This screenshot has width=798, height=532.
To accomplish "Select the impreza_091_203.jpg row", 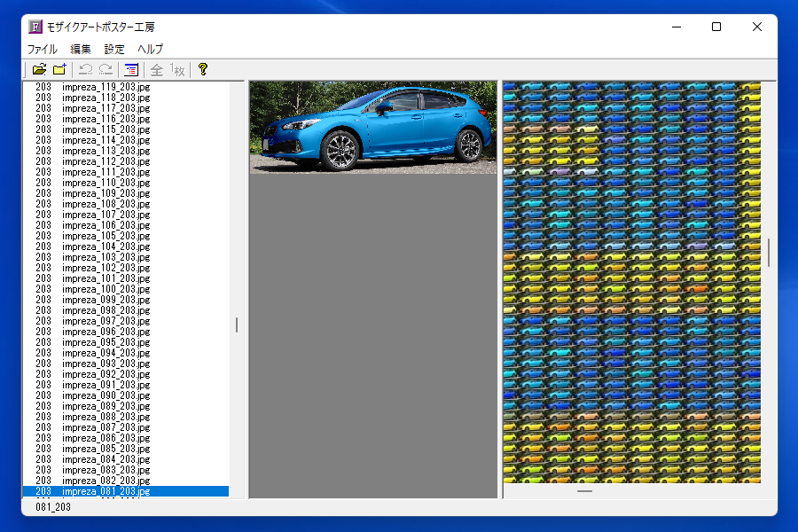I will pos(126,386).
